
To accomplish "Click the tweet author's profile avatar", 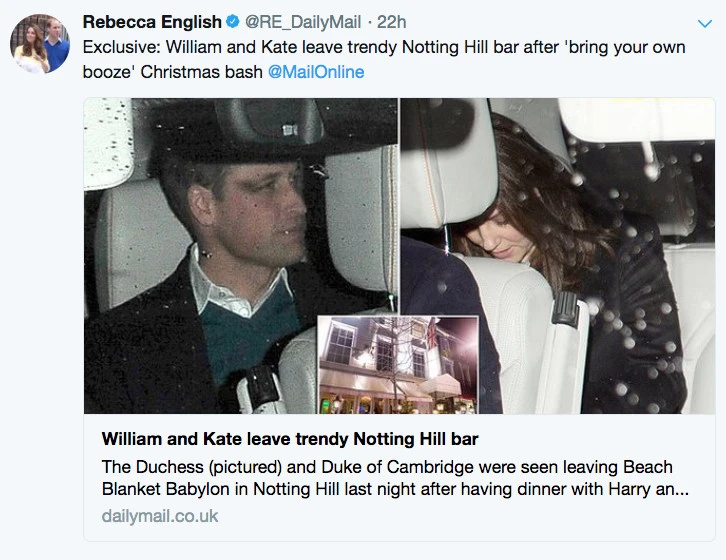I will coord(40,43).
